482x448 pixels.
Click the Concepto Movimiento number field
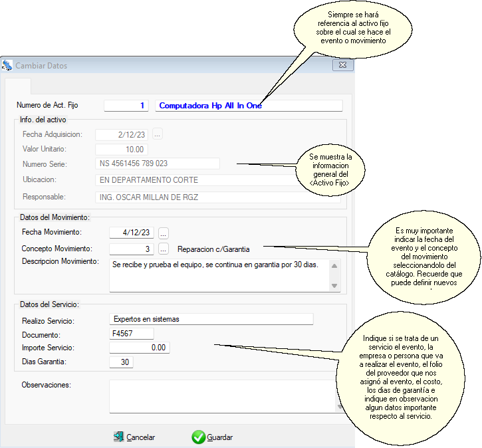(132, 249)
